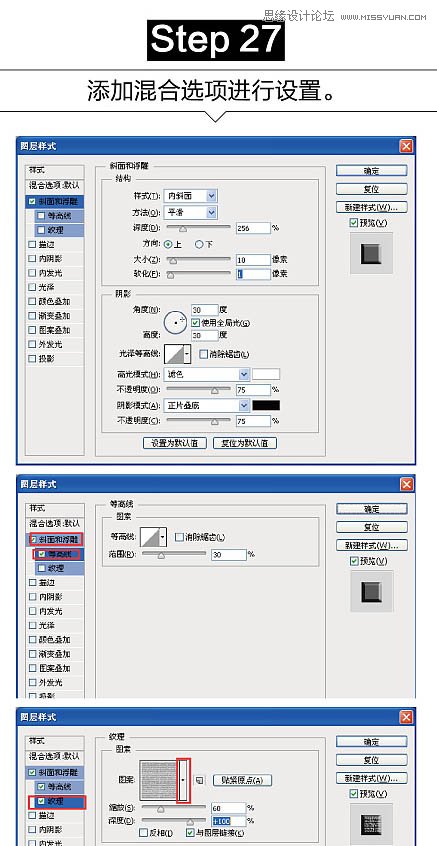
Task: Enable 描边 in the 纹理 settings dialog list
Action: coord(33,815)
